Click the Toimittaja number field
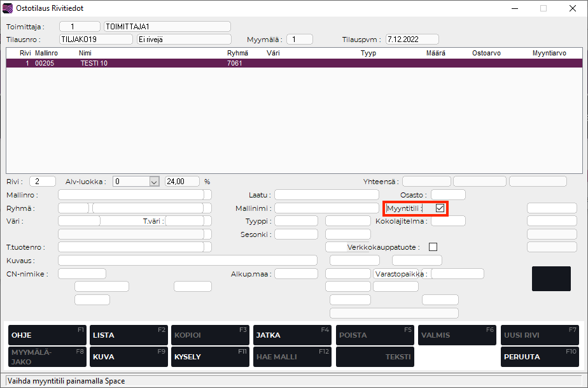588x388 pixels. point(80,27)
